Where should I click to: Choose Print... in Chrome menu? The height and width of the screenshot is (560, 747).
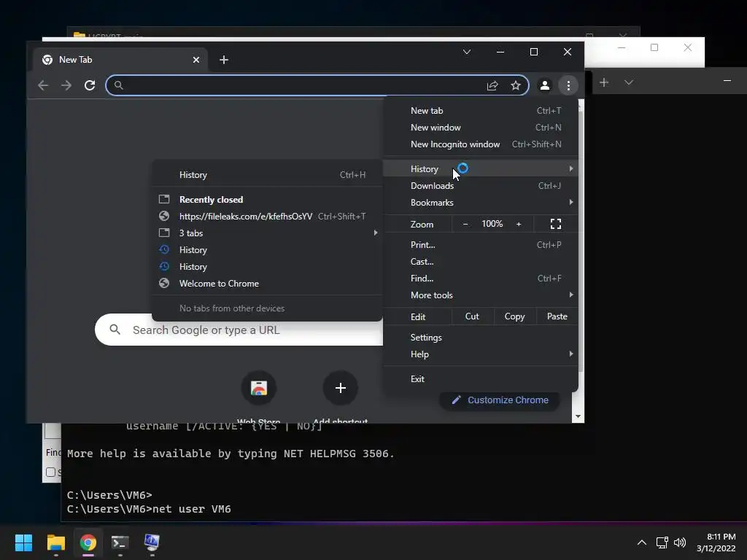pos(481,245)
